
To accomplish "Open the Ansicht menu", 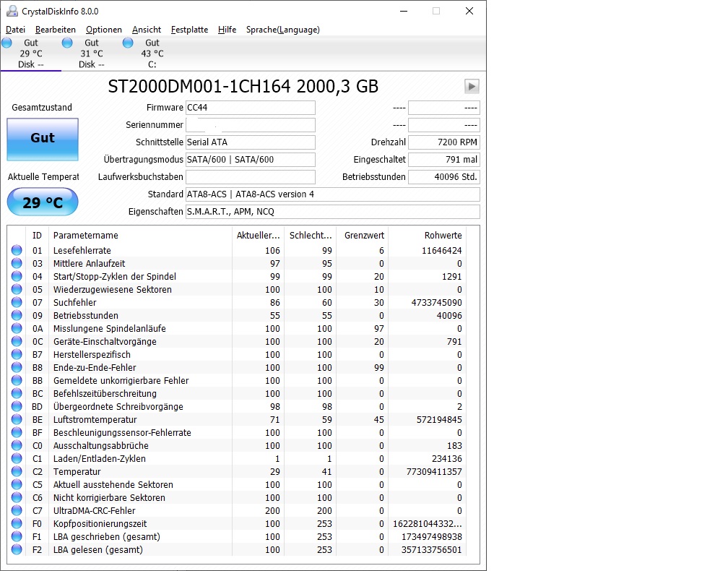I will [146, 30].
